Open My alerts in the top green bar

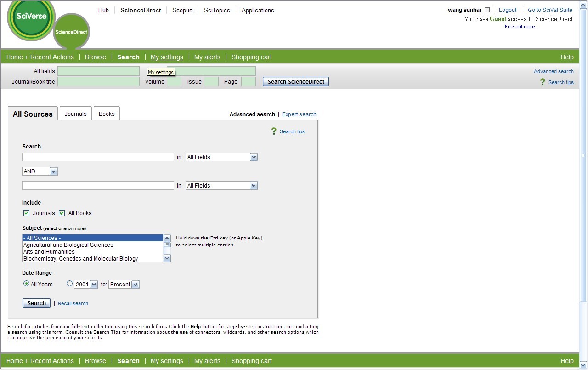[207, 57]
